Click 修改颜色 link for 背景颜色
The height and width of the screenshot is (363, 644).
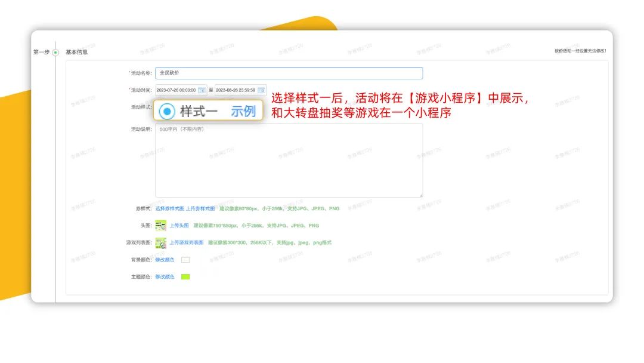(x=165, y=260)
